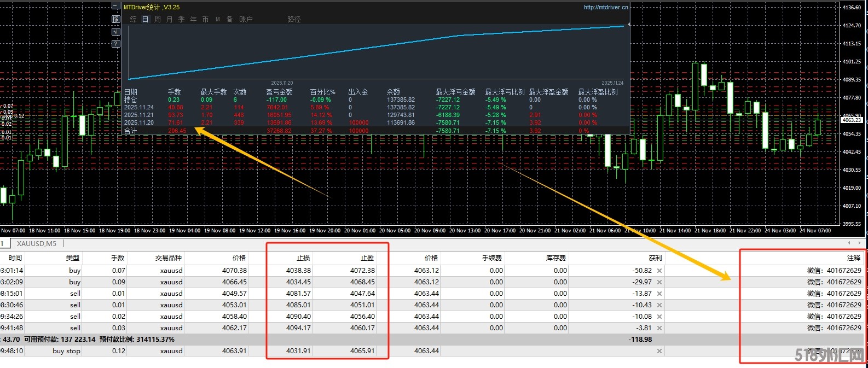
Task: Open the http://mtdriver.cn link
Action: (x=605, y=7)
